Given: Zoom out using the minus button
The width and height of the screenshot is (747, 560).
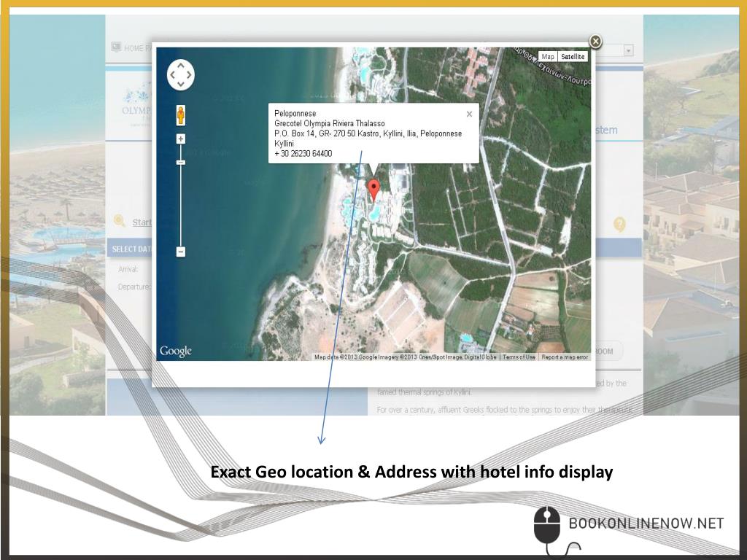Looking at the screenshot, I should point(181,252).
